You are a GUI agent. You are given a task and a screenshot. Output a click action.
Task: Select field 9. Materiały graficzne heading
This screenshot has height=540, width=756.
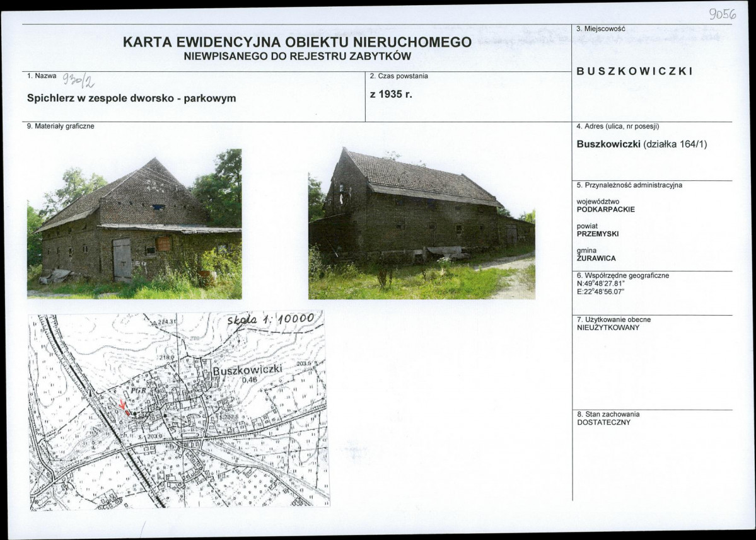pyautogui.click(x=60, y=125)
